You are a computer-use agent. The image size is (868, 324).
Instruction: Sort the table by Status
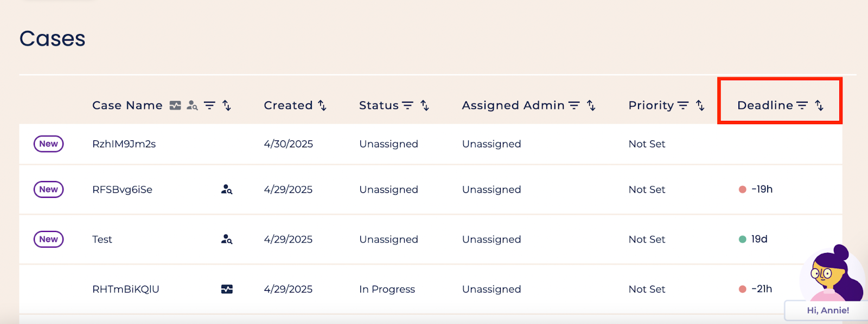click(425, 106)
